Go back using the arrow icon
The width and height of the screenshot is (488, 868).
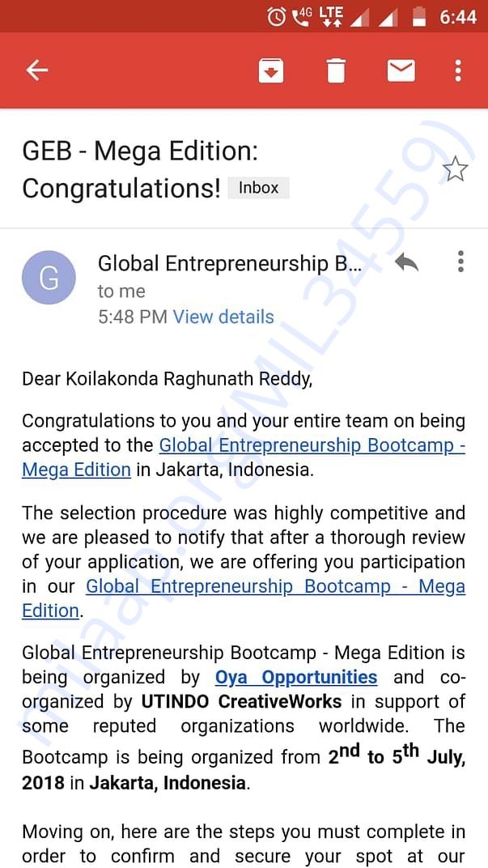(x=37, y=70)
